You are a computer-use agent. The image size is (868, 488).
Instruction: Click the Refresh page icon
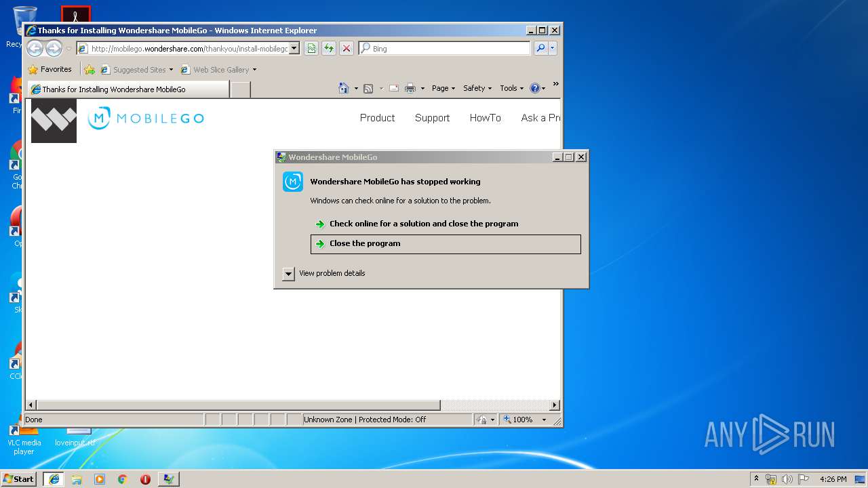point(329,48)
